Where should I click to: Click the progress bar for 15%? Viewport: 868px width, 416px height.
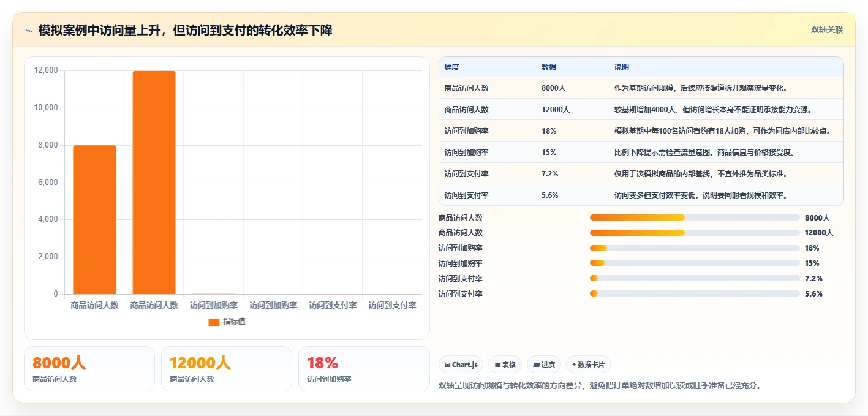[695, 263]
